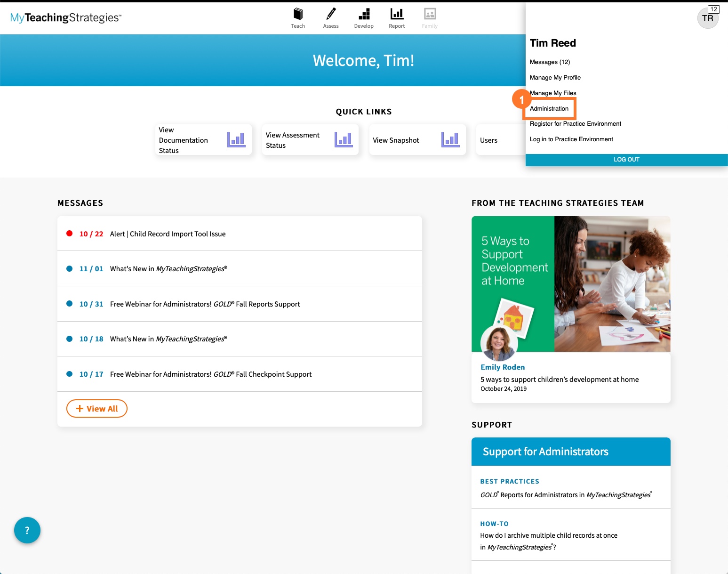
Task: Click the BEST PRACTICES label
Action: (510, 481)
